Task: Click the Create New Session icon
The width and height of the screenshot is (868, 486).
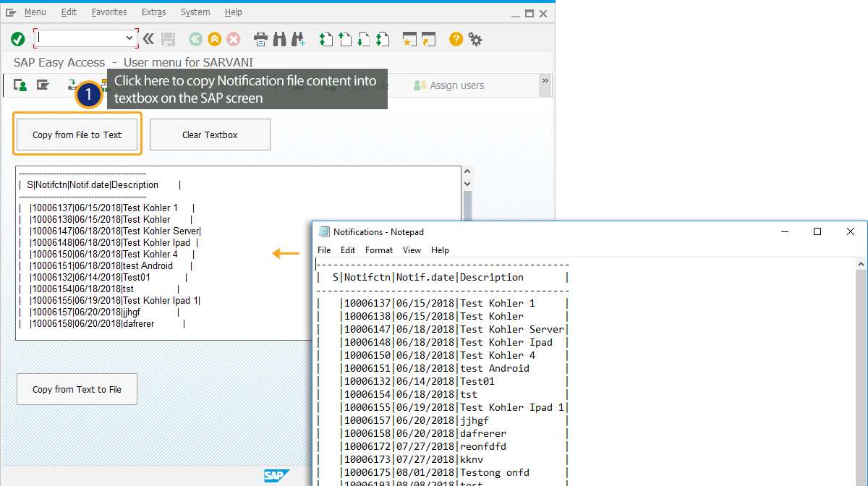Action: (410, 39)
